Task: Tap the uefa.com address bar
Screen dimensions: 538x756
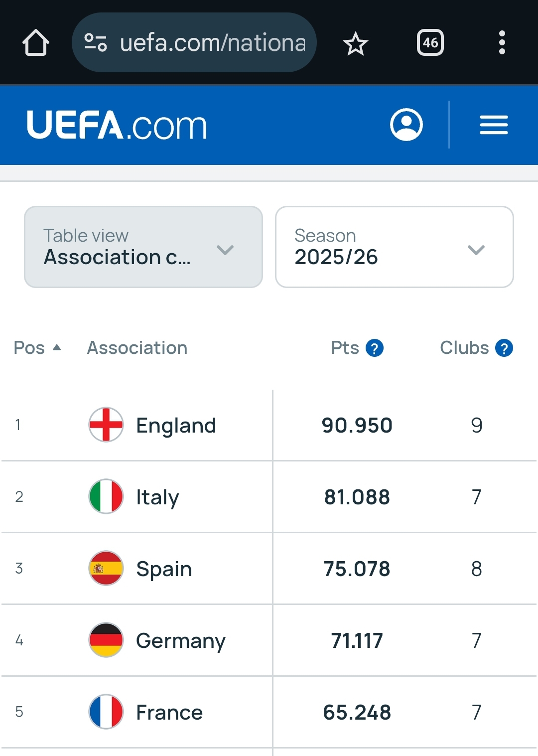Action: tap(212, 43)
